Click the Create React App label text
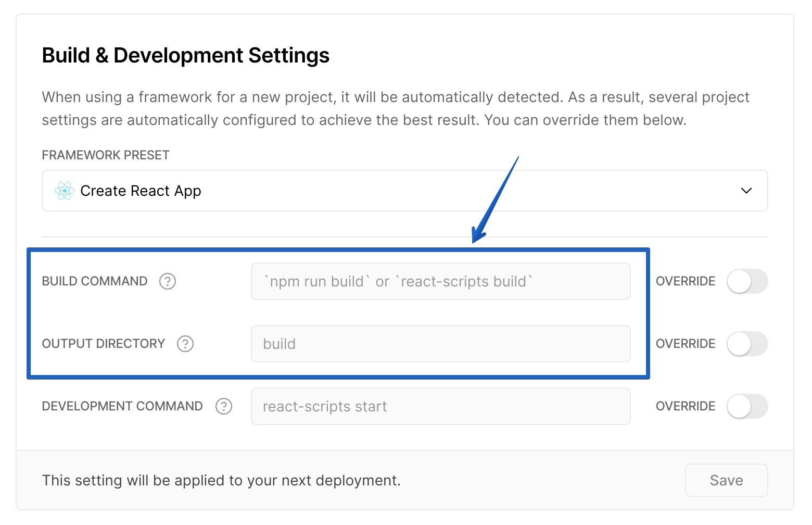The width and height of the screenshot is (812, 525). pyautogui.click(x=141, y=191)
